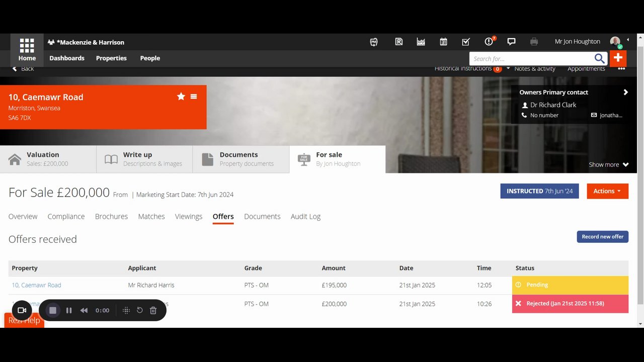Viewport: 644px width, 362px height.
Task: Click Record new offer button
Action: tap(602, 237)
